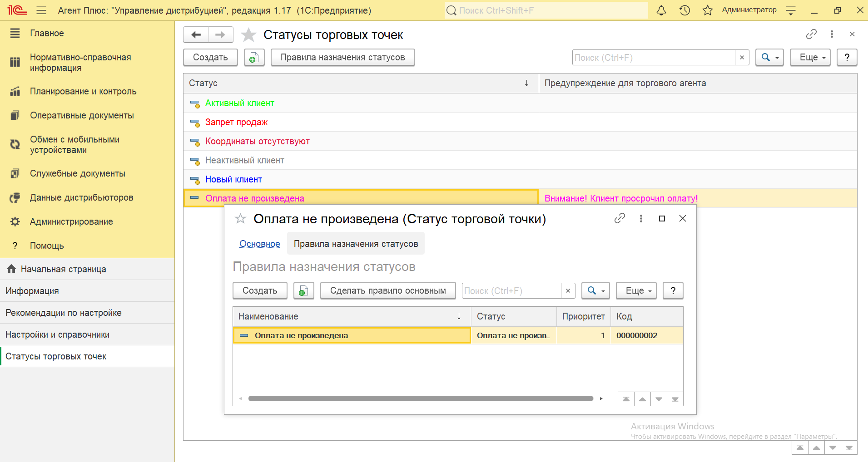Image resolution: width=868 pixels, height=462 pixels.
Task: Copy status with the create-by-copy icon
Action: (x=254, y=57)
